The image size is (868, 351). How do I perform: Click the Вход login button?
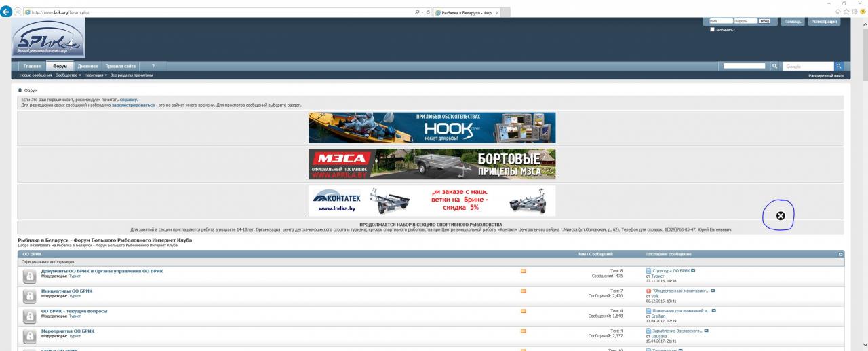click(x=764, y=21)
